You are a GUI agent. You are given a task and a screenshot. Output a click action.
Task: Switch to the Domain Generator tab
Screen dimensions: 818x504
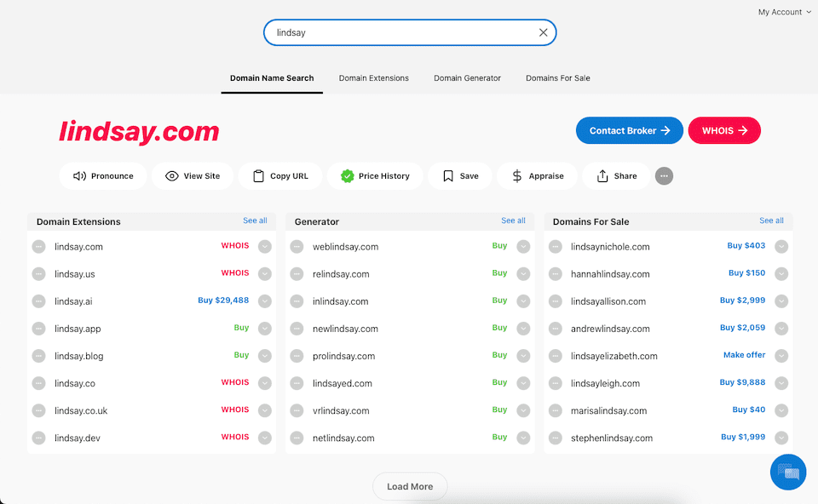click(x=467, y=78)
